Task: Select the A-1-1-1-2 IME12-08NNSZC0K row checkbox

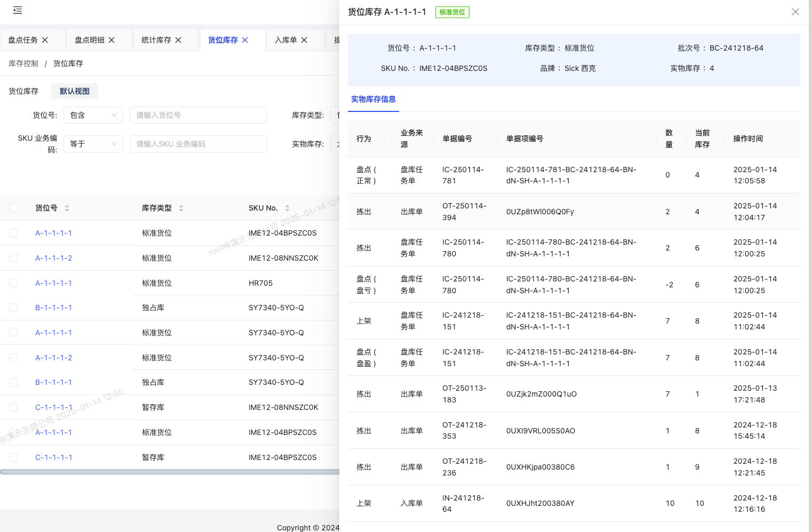Action: [x=13, y=258]
